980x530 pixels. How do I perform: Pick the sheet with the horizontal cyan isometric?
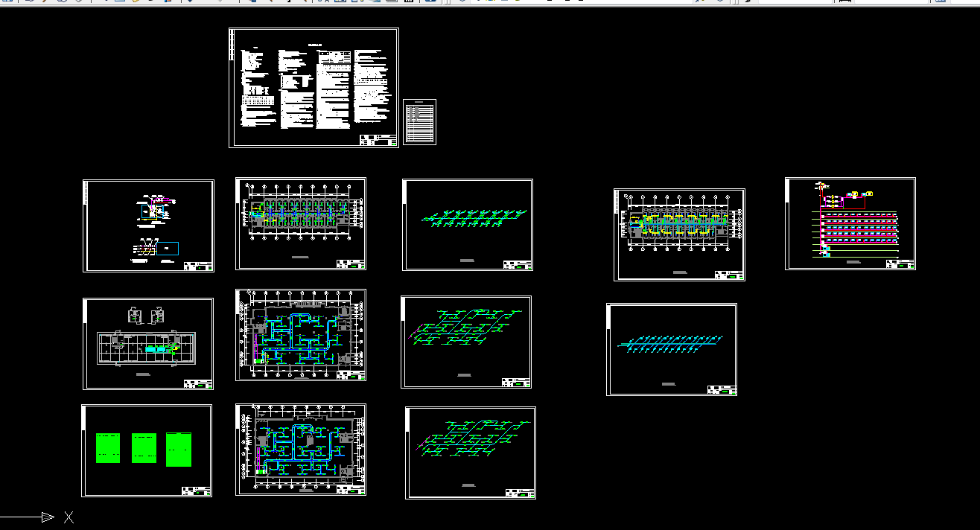pos(672,349)
